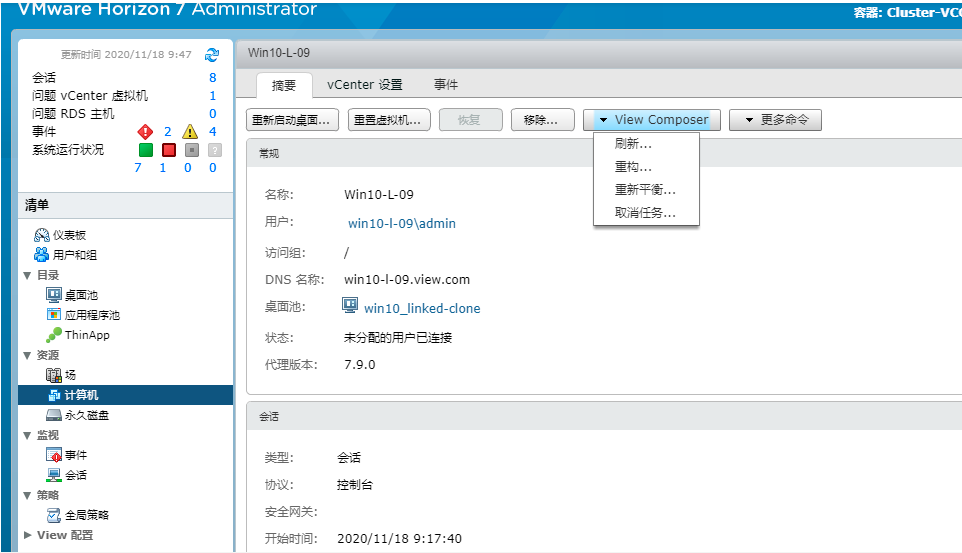Screen dimensions: 962x553
Task: Click the unknown status question mark square
Action: tap(215, 150)
